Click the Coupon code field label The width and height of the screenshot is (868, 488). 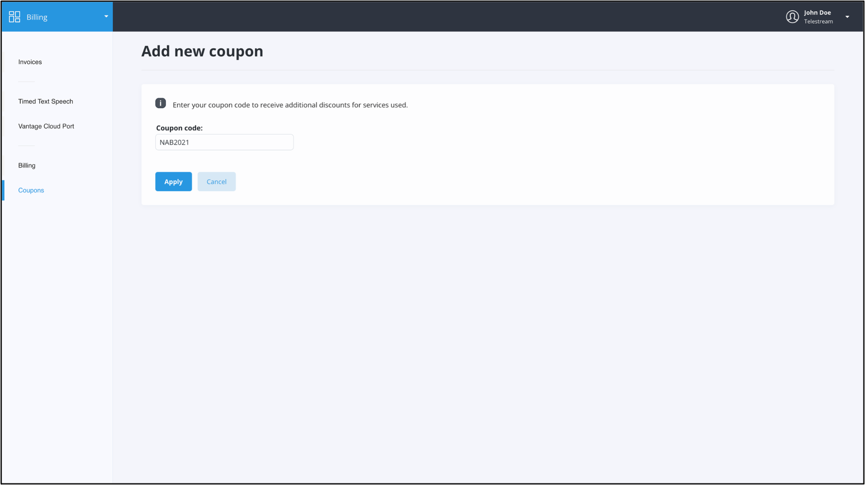point(179,128)
